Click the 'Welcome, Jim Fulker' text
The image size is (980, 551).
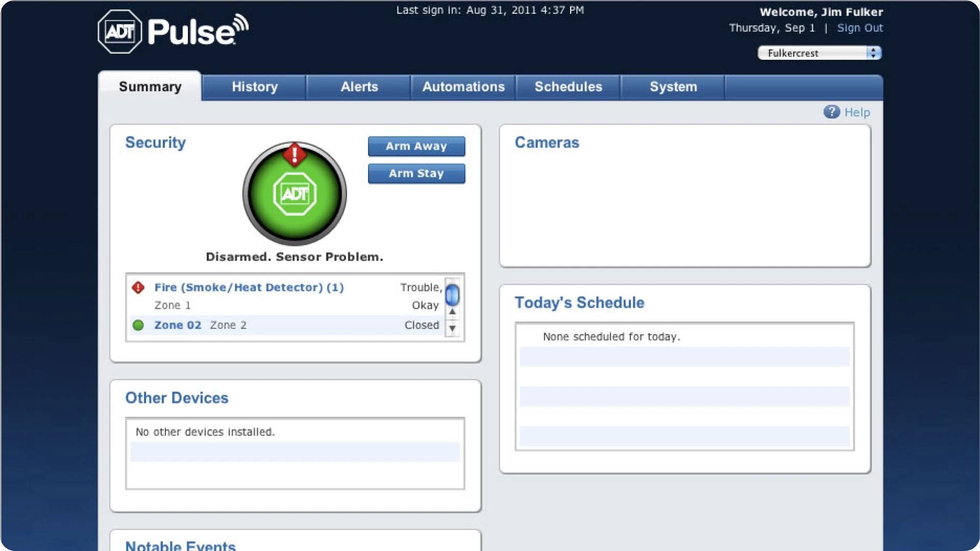click(x=821, y=12)
